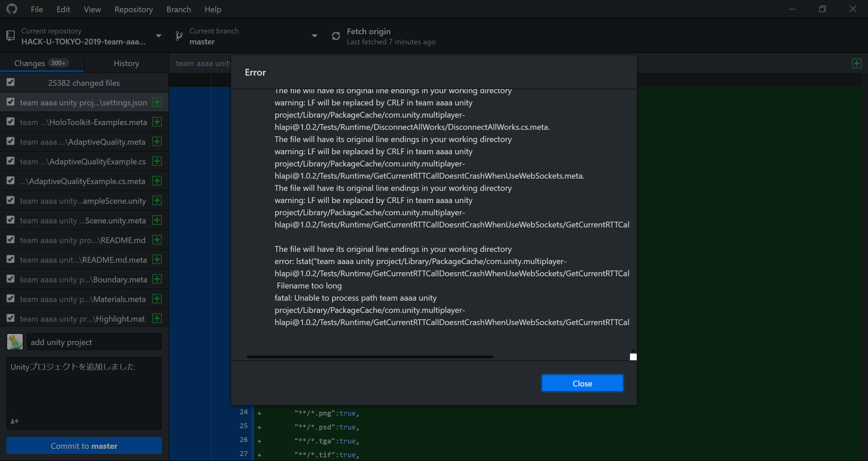
Task: Open the File menu
Action: [x=37, y=9]
